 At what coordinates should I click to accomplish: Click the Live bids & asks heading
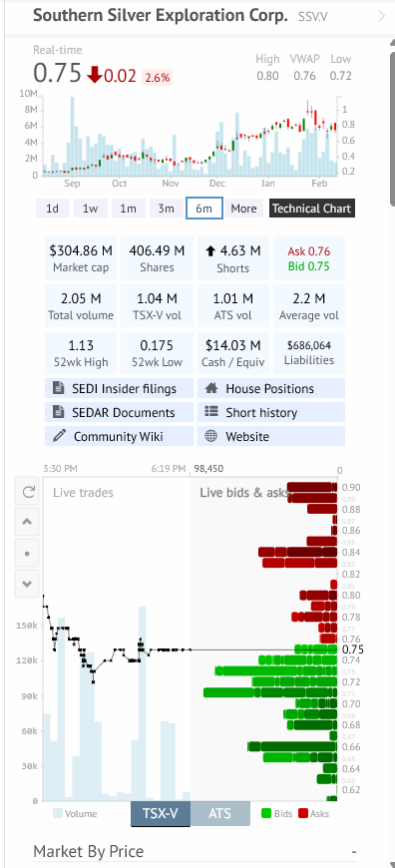point(244,492)
